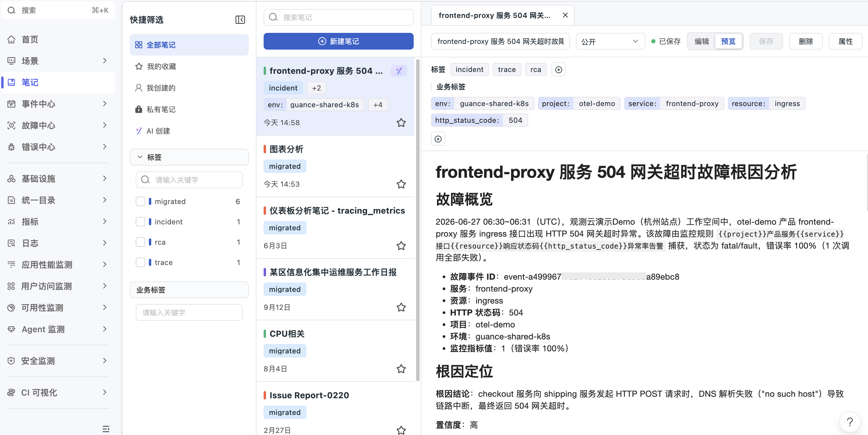Click the 业务标签 keyword input
Image resolution: width=868 pixels, height=435 pixels.
[189, 313]
